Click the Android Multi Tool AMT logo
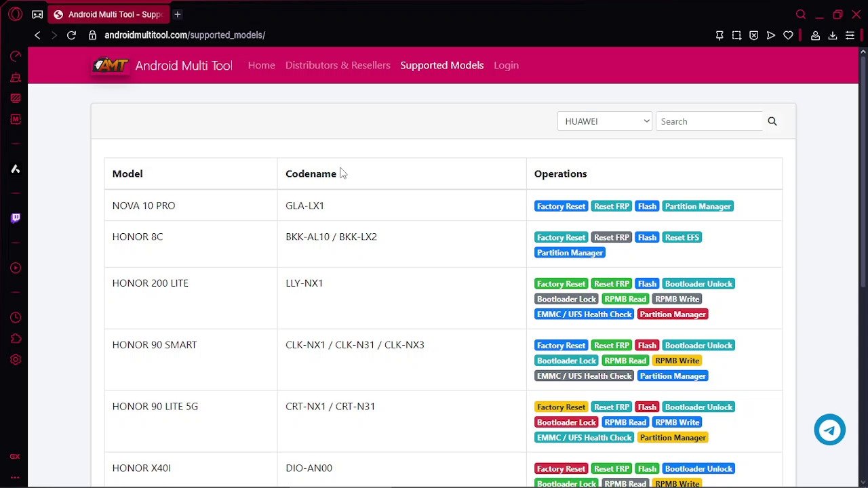Viewport: 868px width, 488px height. pyautogui.click(x=111, y=65)
